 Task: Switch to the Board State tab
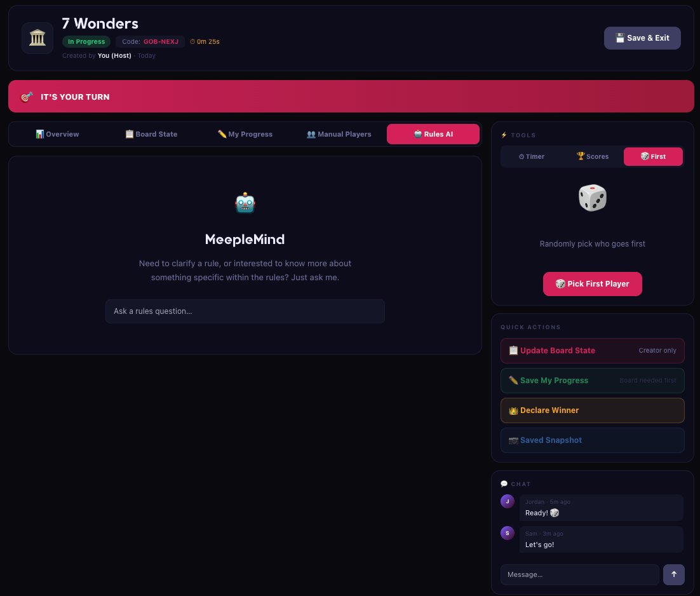151,134
